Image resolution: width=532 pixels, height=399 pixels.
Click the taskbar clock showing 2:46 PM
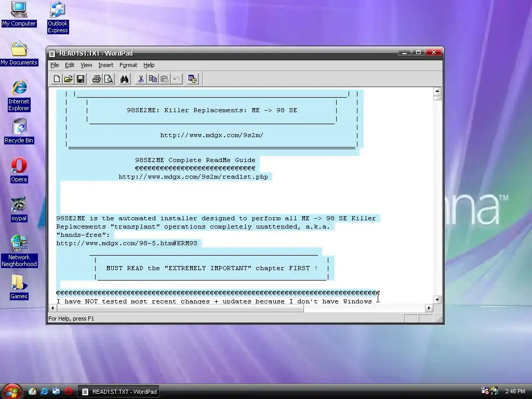pyautogui.click(x=515, y=391)
